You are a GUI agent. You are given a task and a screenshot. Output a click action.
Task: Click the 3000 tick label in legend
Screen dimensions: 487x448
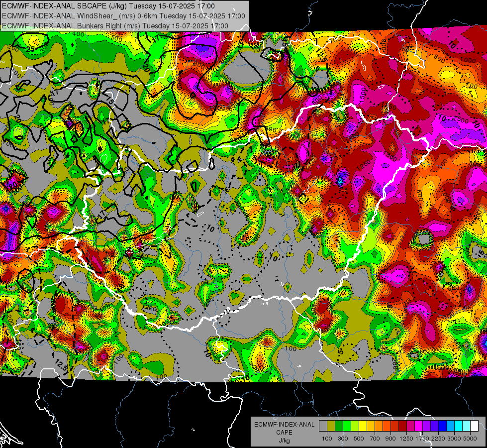tap(454, 439)
